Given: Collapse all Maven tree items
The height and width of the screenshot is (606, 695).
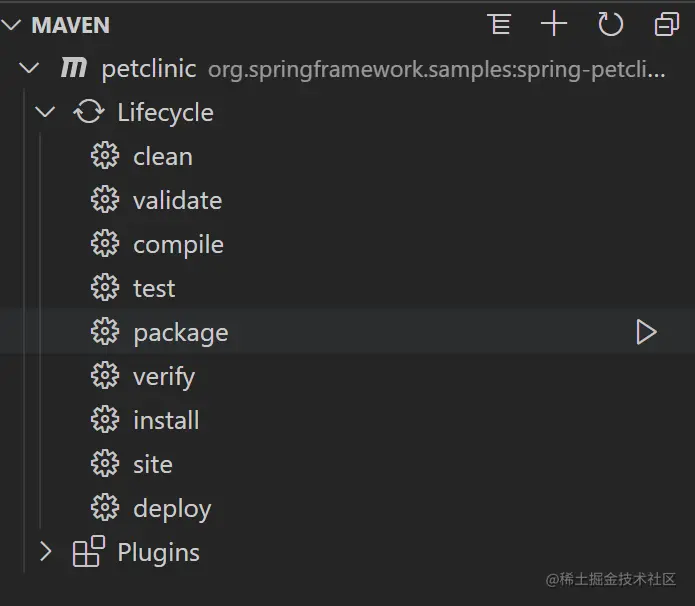Looking at the screenshot, I should [x=667, y=24].
